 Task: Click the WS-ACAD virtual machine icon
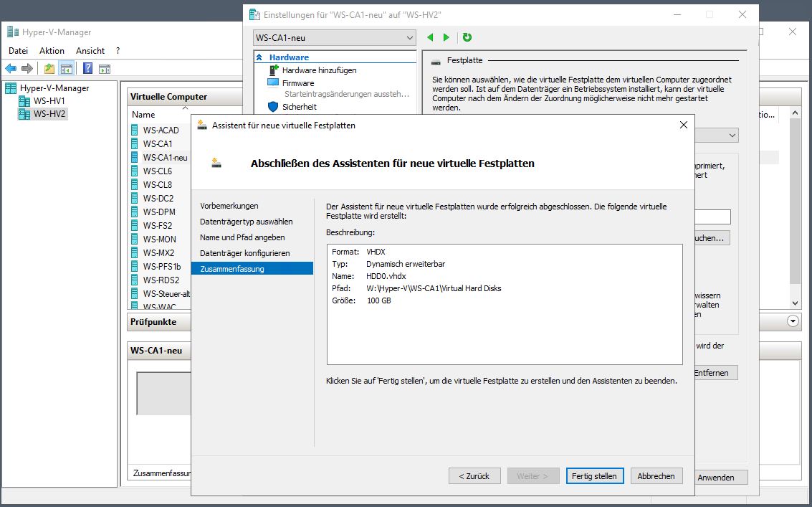(135, 130)
